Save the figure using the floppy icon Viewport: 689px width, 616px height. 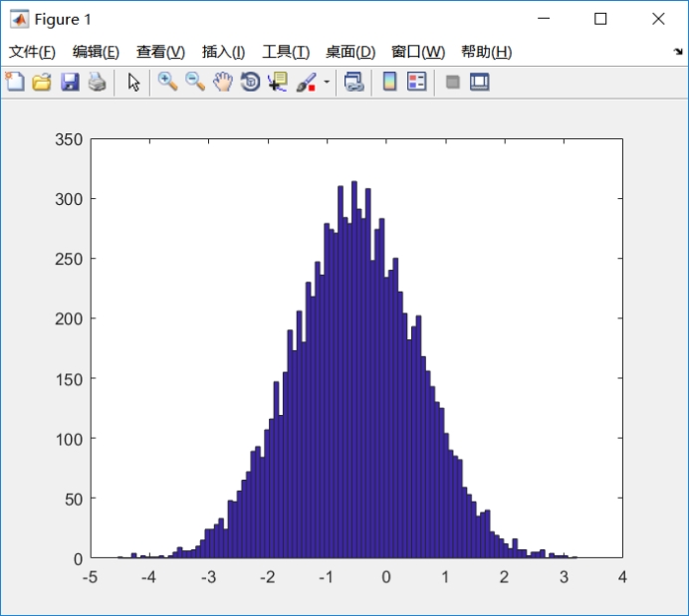[70, 82]
